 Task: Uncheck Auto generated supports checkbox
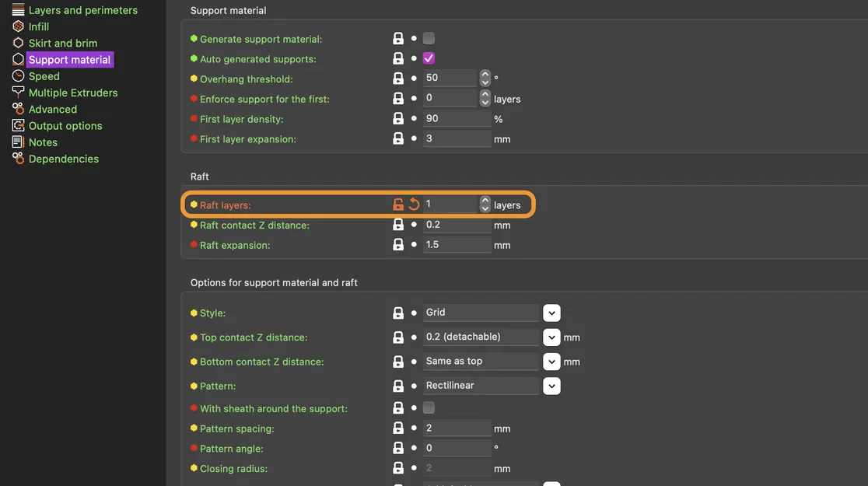pyautogui.click(x=429, y=58)
